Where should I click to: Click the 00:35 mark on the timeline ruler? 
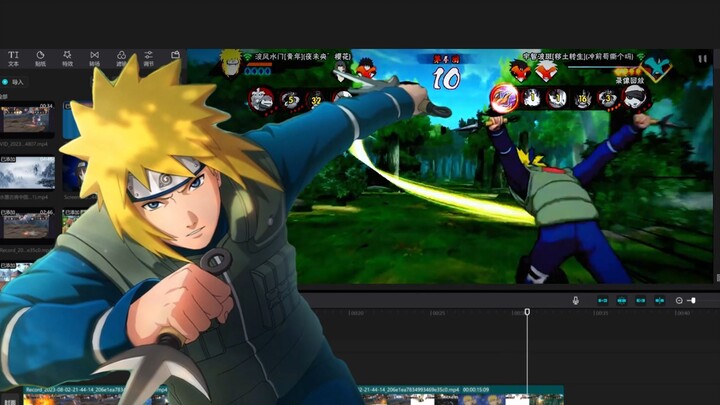pos(601,313)
